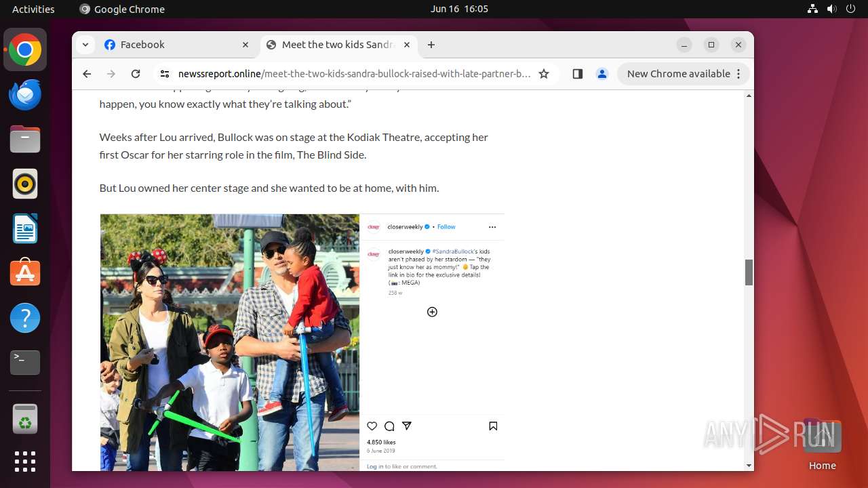The image size is (868, 488).
Task: Share the post with paper plane icon
Action: click(407, 426)
